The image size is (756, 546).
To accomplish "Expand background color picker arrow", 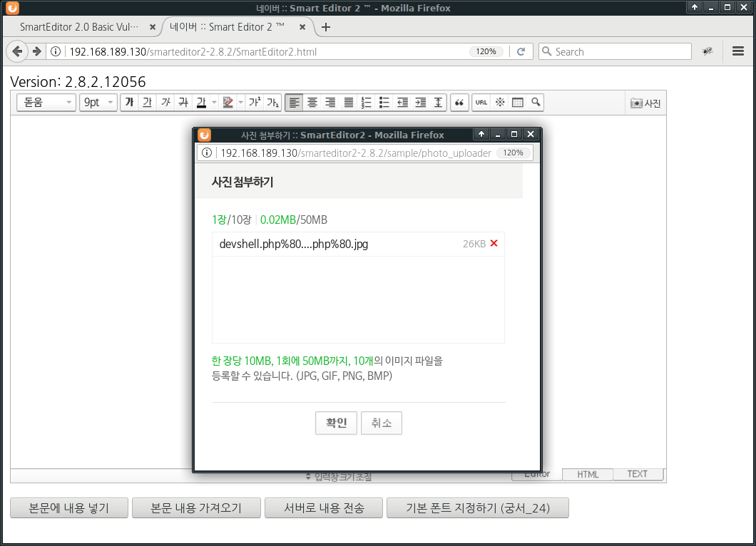I will [x=240, y=102].
